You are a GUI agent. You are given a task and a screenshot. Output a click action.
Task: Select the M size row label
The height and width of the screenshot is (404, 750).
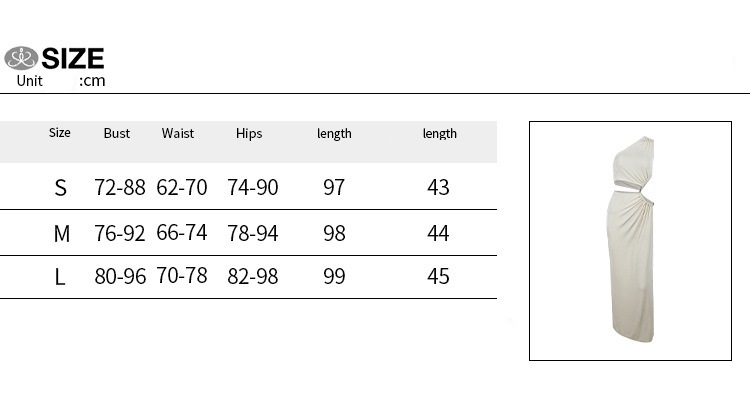click(x=61, y=233)
